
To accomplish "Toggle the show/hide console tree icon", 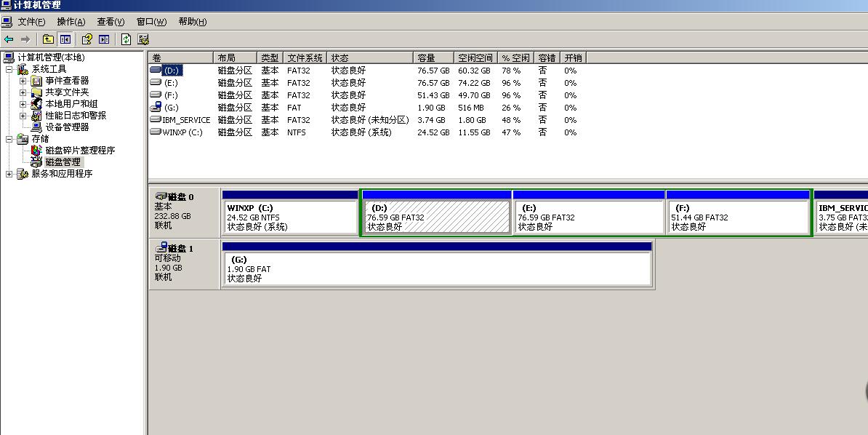I will point(65,39).
